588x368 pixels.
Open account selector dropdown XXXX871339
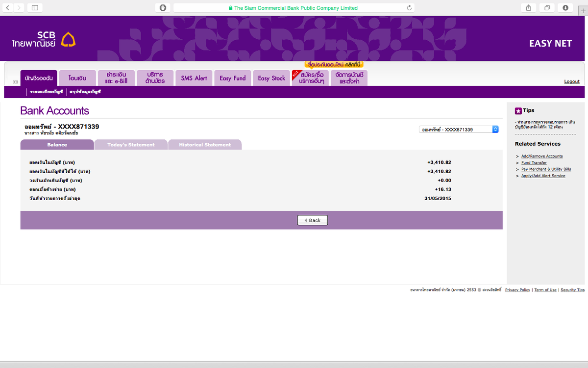click(x=459, y=130)
